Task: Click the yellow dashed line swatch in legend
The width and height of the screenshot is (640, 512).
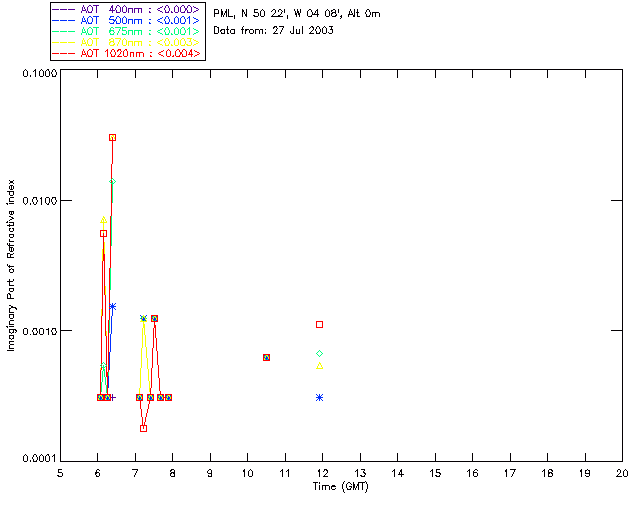Action: click(x=64, y=42)
